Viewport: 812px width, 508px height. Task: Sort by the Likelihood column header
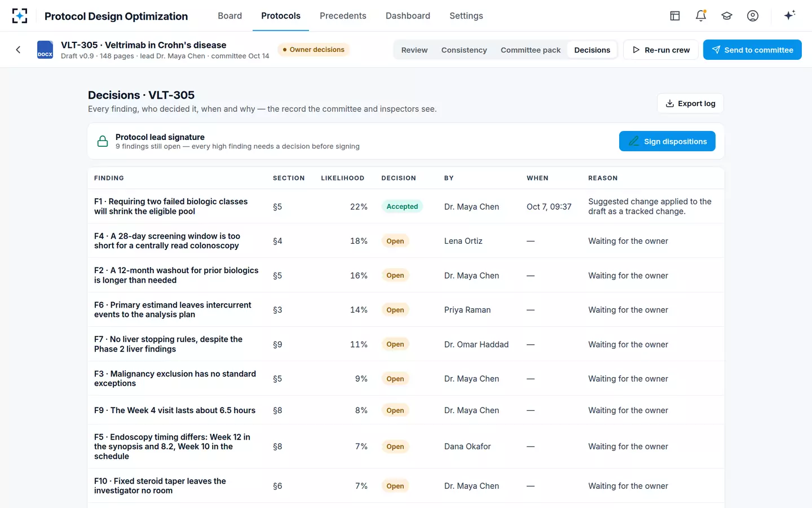pyautogui.click(x=343, y=178)
